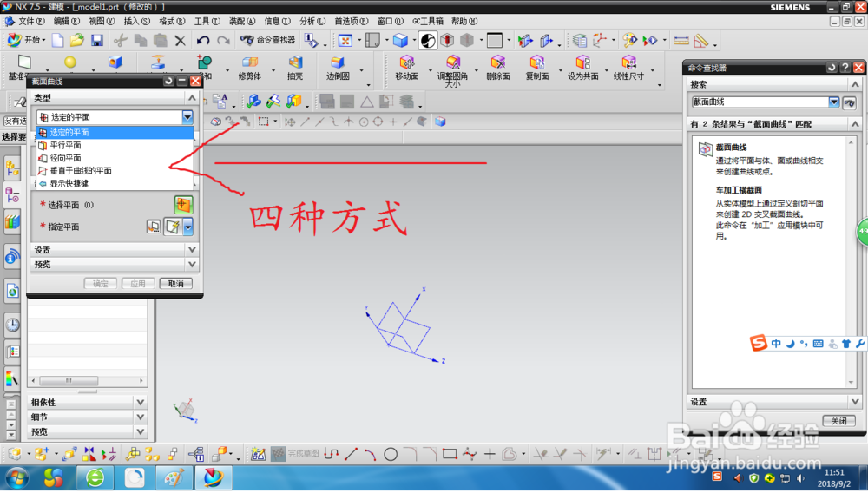Choose 选定的平面 in the type list

pos(115,132)
